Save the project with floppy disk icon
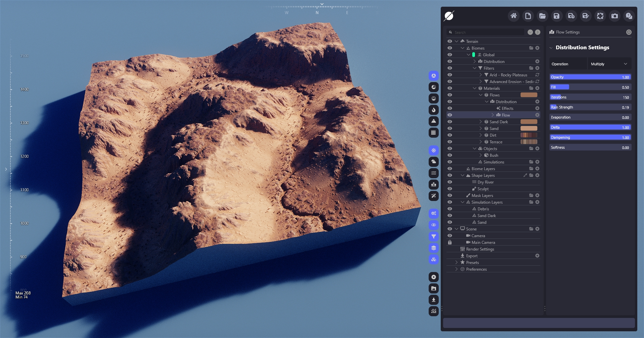 pyautogui.click(x=557, y=16)
